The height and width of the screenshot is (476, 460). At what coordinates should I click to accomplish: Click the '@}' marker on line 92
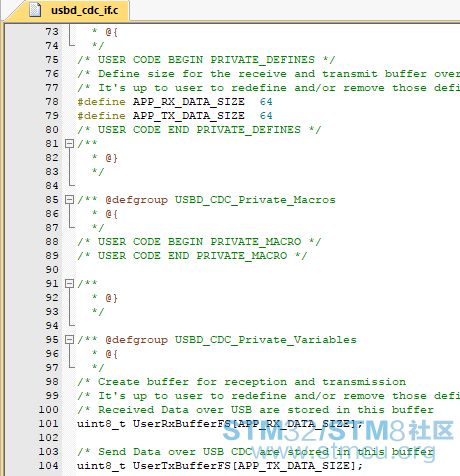pyautogui.click(x=112, y=298)
